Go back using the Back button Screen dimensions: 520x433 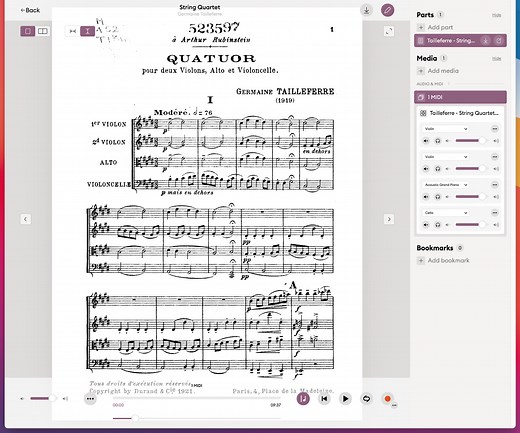coord(30,10)
